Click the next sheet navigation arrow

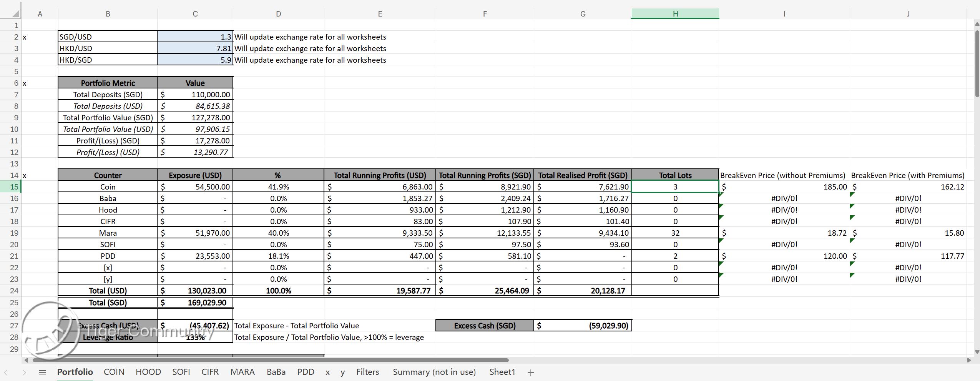pyautogui.click(x=24, y=372)
